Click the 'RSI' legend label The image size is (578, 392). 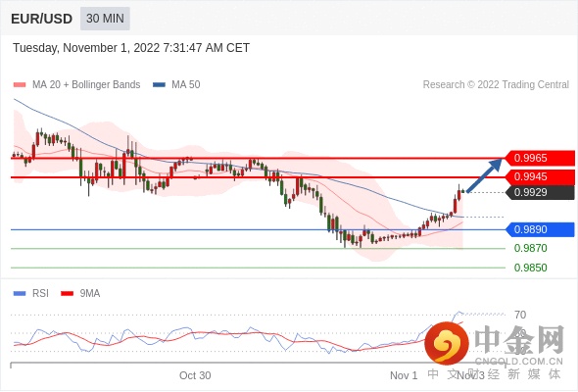click(40, 294)
